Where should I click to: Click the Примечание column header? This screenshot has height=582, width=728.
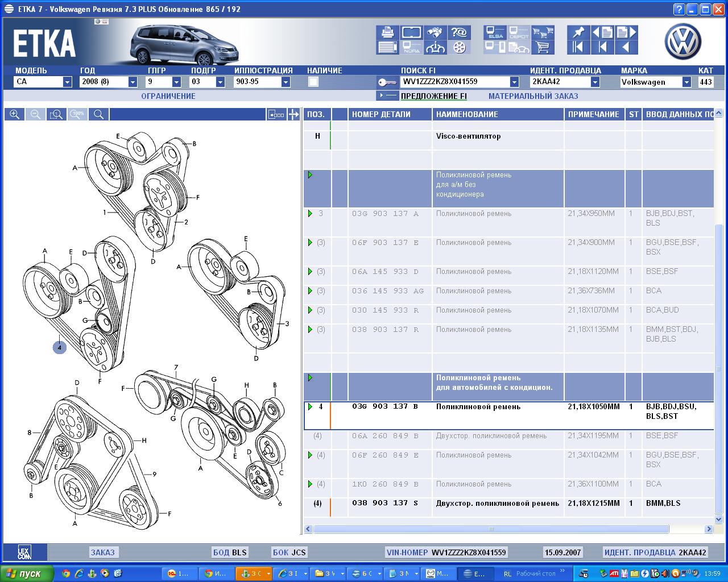pyautogui.click(x=593, y=114)
